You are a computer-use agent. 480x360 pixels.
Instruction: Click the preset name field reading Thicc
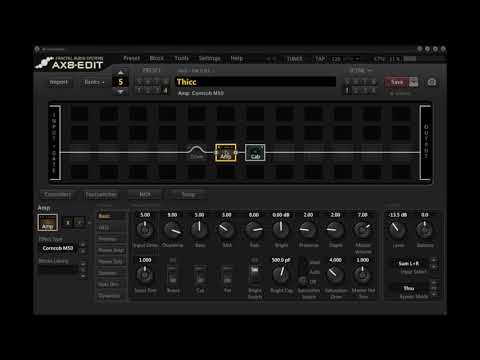point(255,82)
